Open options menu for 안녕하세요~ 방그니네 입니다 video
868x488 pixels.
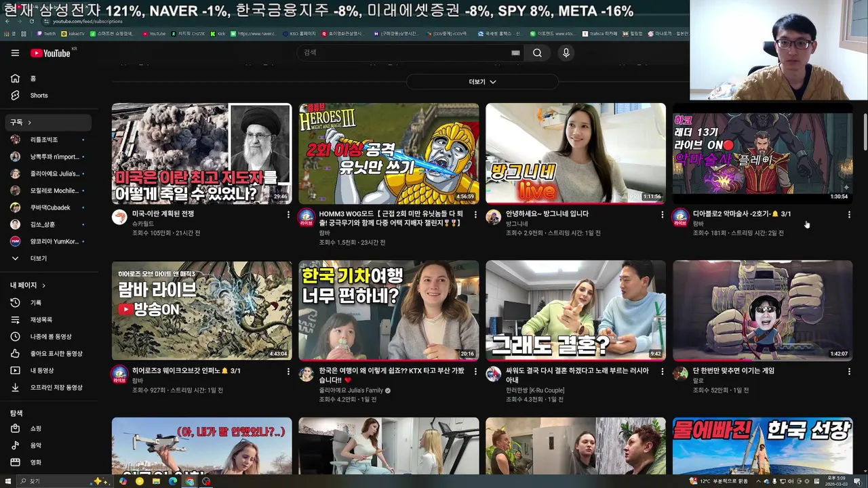click(x=663, y=215)
